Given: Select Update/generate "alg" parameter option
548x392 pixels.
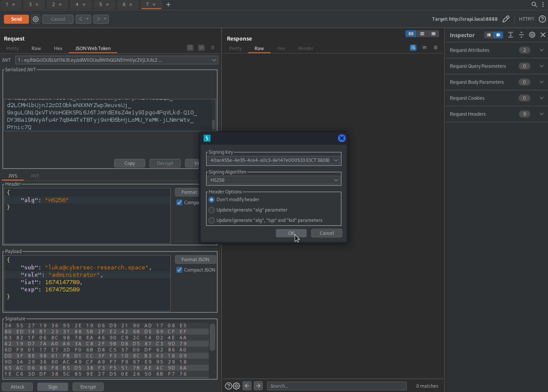Looking at the screenshot, I should point(211,210).
